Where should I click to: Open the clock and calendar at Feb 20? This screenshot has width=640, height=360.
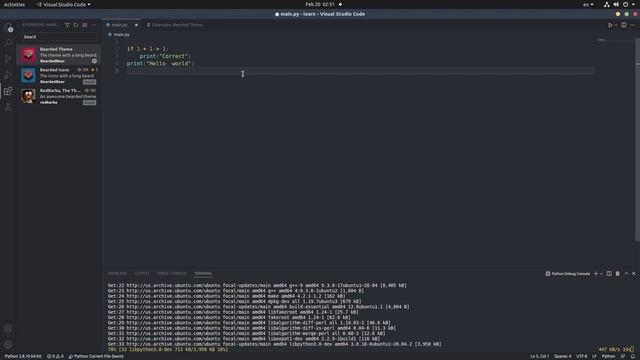(320, 4)
